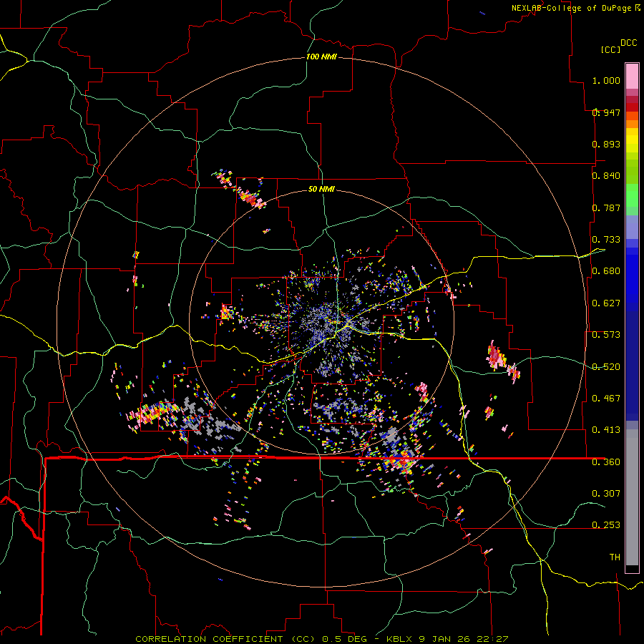Click the 9 JAN 26 date text

(444, 639)
